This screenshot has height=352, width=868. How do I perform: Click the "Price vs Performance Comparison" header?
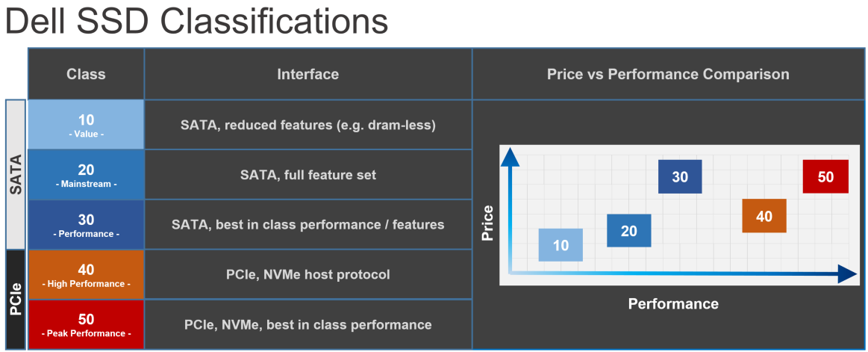668,74
